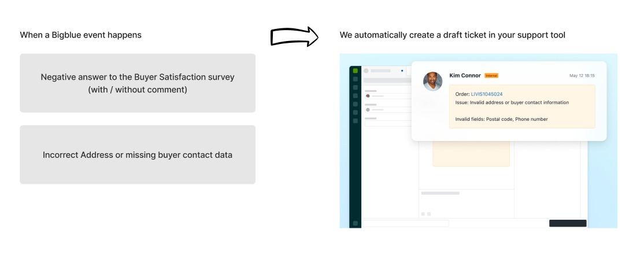
Task: Click Kim Connor's avatar photo
Action: coord(432,82)
